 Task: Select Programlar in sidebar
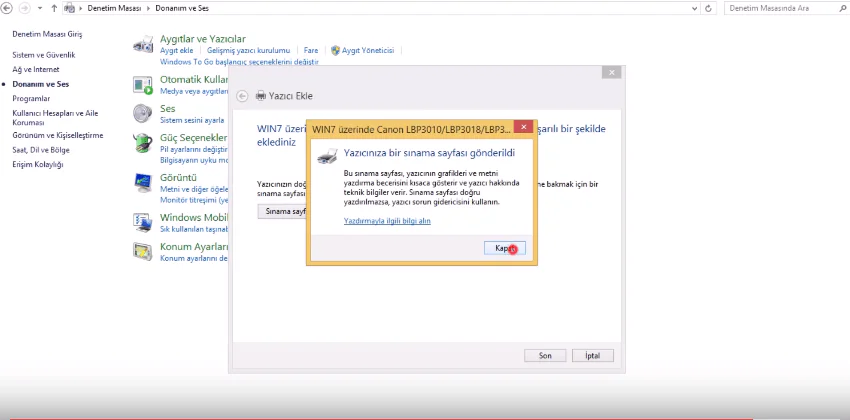click(x=31, y=99)
